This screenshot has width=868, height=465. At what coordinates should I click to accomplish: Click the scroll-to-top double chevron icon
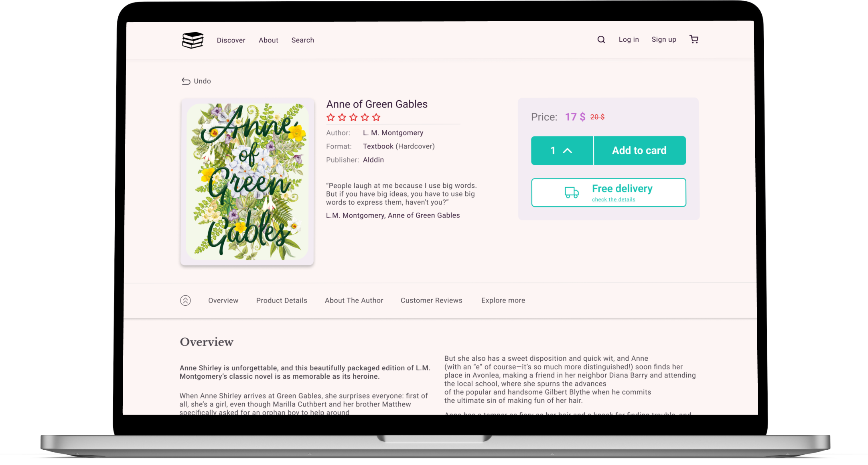coord(185,300)
